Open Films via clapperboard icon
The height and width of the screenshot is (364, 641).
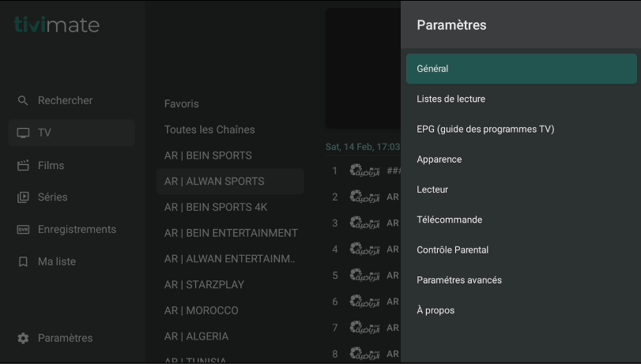23,166
